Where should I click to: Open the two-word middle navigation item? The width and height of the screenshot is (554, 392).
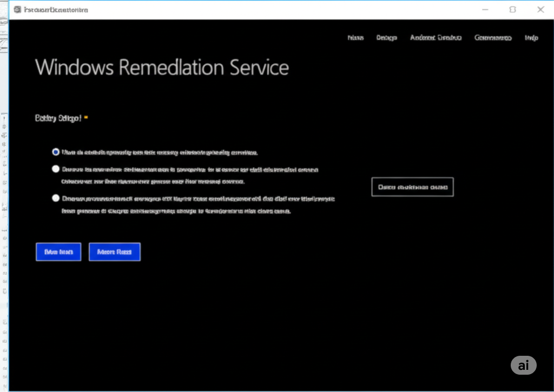coord(436,37)
